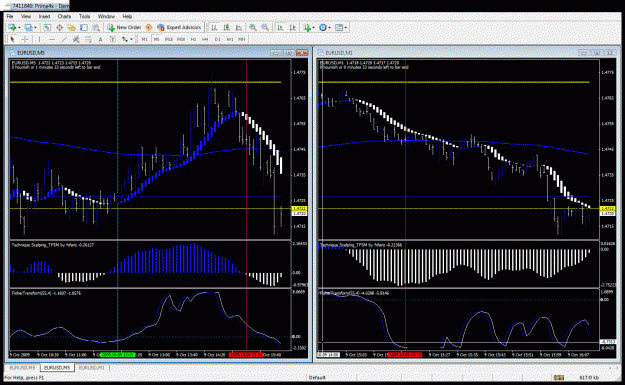625x385 pixels.
Task: Switch timeframe to MN
Action: (242, 39)
